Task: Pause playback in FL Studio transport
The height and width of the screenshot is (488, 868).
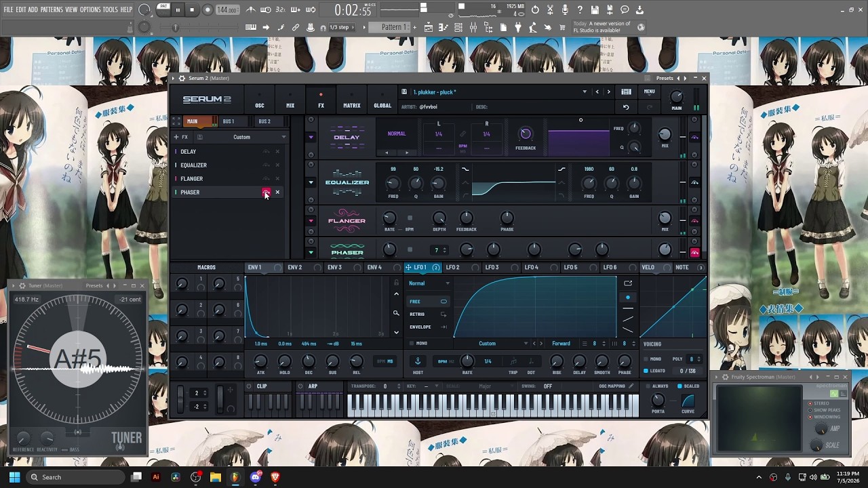Action: [x=178, y=10]
